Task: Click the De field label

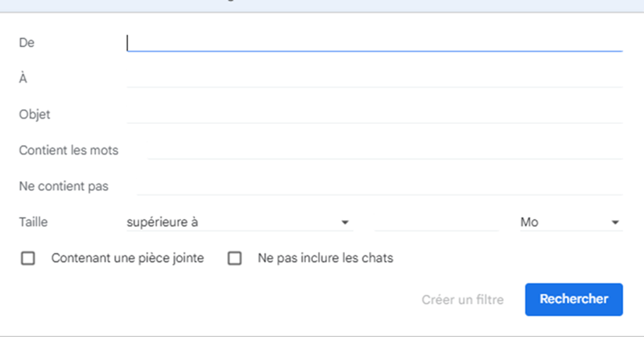Action: (27, 42)
